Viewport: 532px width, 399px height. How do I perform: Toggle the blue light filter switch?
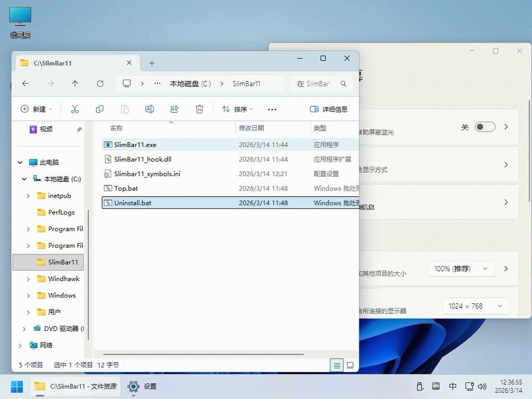(x=485, y=127)
